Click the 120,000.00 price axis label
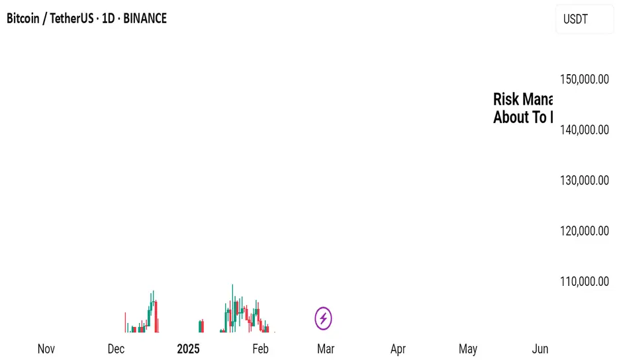Screen dimensions: 617x364 point(584,231)
